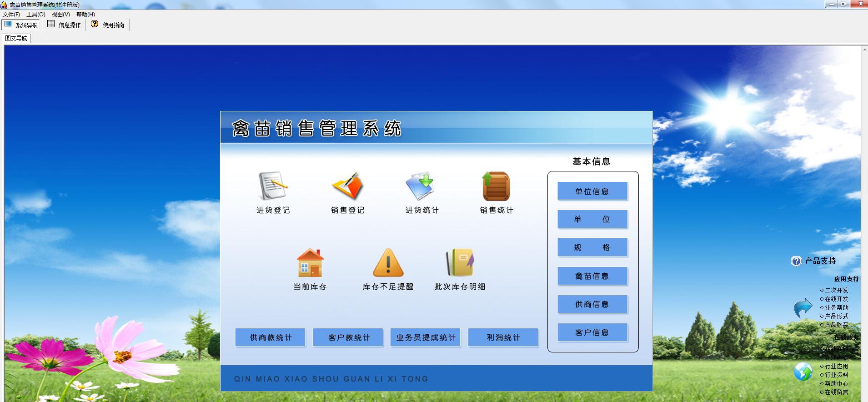Click the 基本信息 heading text
The height and width of the screenshot is (402, 868).
click(x=592, y=161)
